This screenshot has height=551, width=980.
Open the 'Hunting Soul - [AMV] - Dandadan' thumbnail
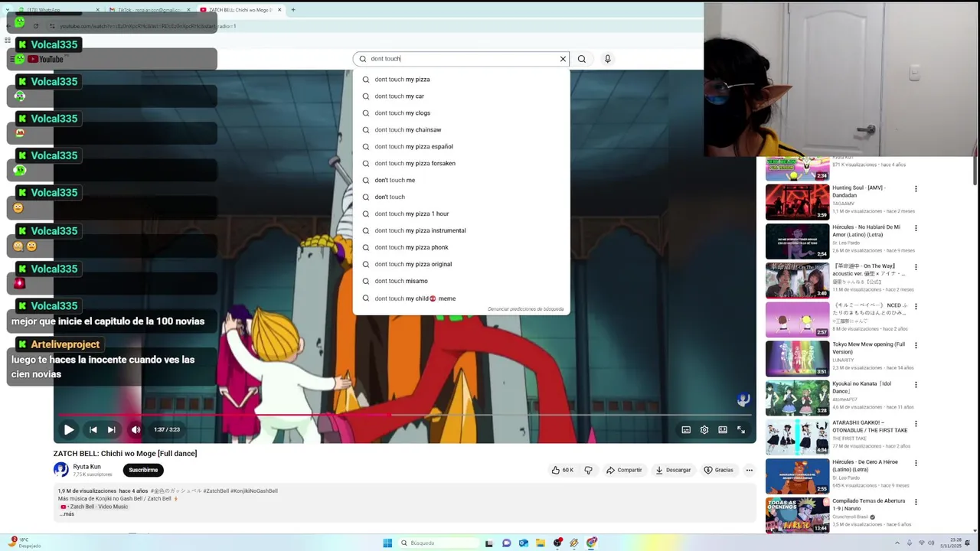[797, 202]
